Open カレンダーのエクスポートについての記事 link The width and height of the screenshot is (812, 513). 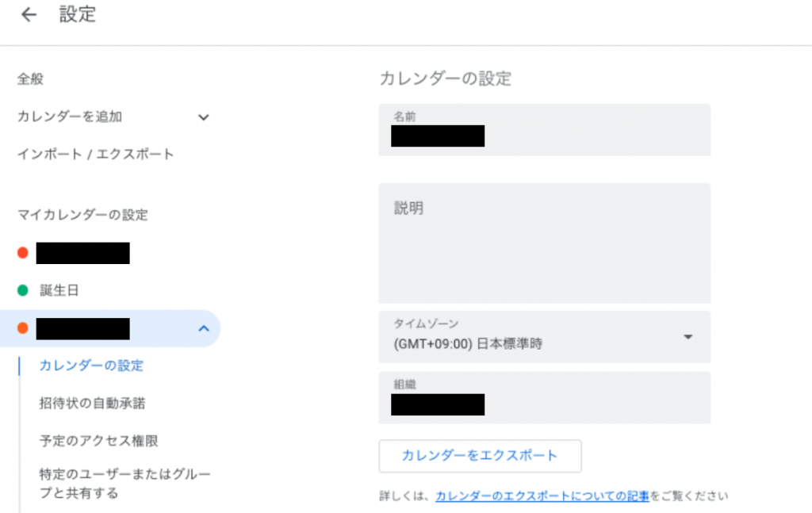pyautogui.click(x=542, y=496)
